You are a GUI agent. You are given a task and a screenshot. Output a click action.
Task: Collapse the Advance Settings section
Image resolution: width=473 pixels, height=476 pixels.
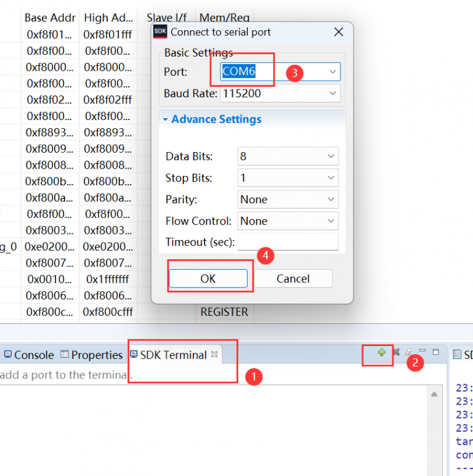tap(165, 119)
